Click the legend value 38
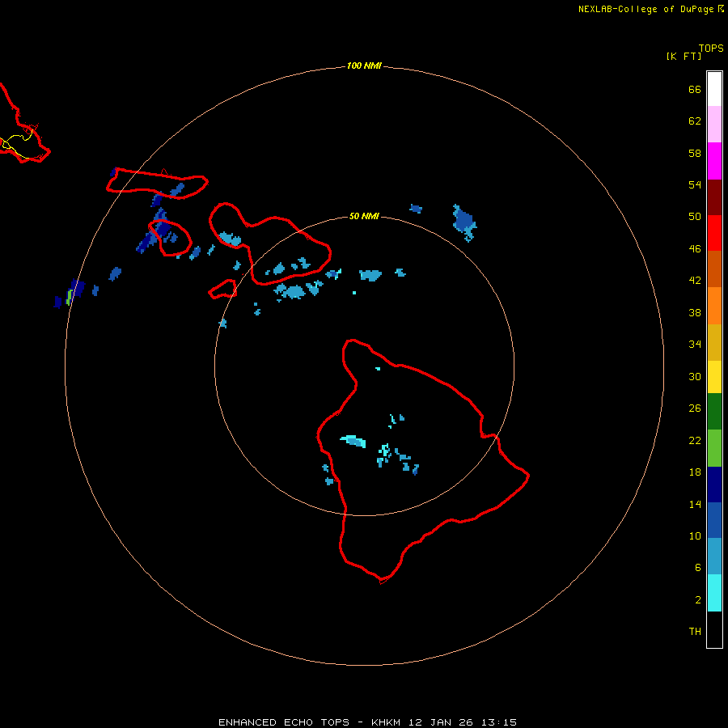The width and height of the screenshot is (728, 728). pyautogui.click(x=695, y=313)
